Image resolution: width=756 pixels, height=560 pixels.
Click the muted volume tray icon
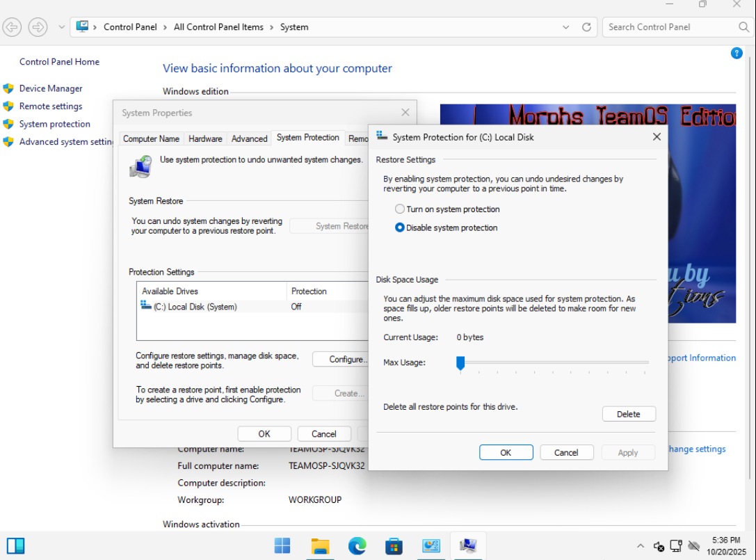pos(659,546)
